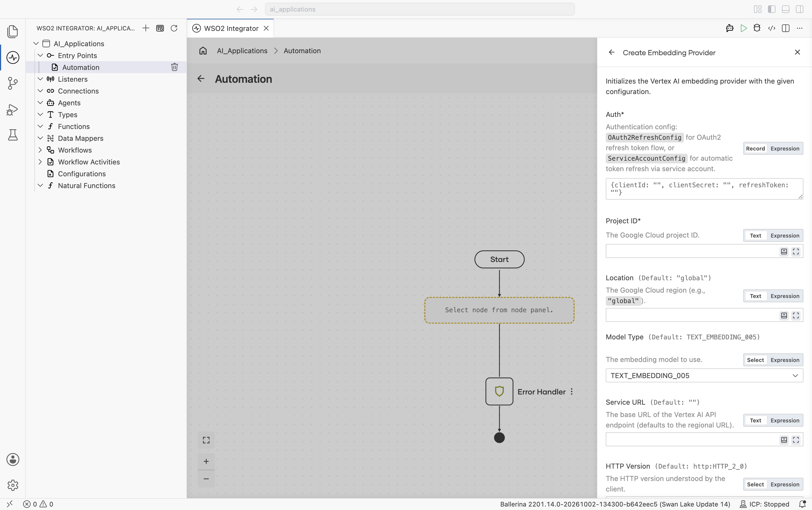This screenshot has height=510, width=812.
Task: Open the ICP: Stopped status bar item
Action: click(x=764, y=504)
